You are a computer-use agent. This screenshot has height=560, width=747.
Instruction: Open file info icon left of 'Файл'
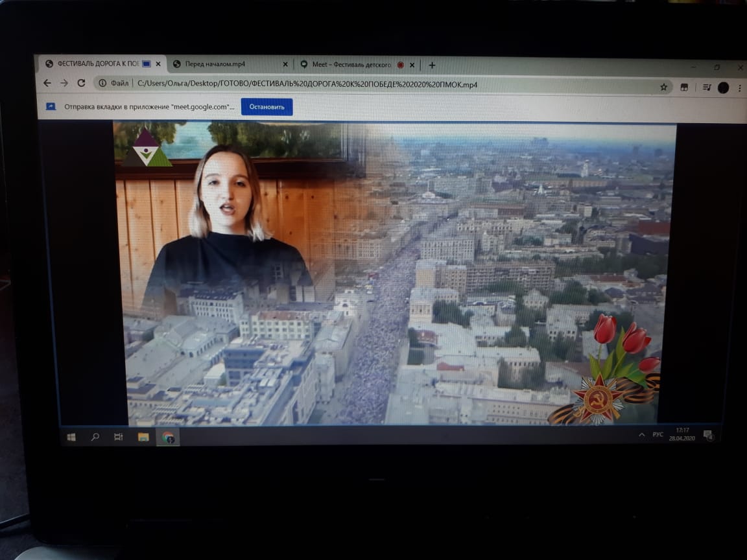pos(102,84)
